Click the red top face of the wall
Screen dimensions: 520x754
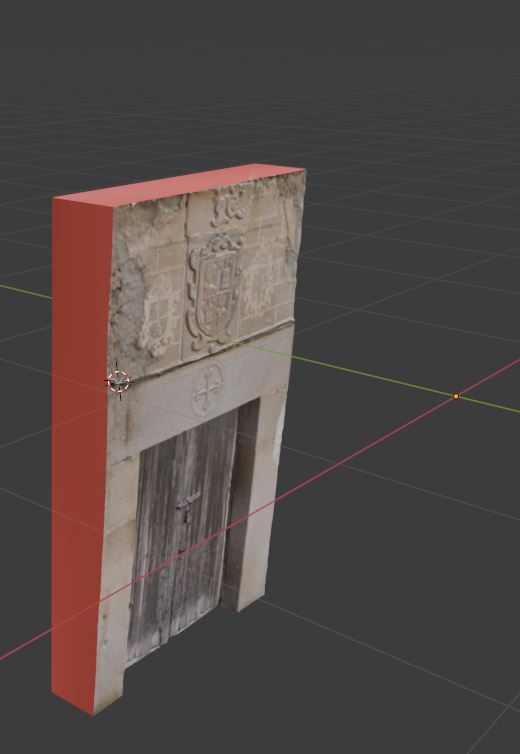pos(180,186)
